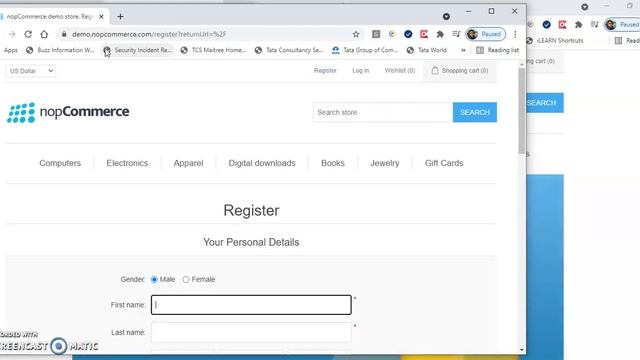
Task: Open Chrome three-dot menu
Action: 515,34
